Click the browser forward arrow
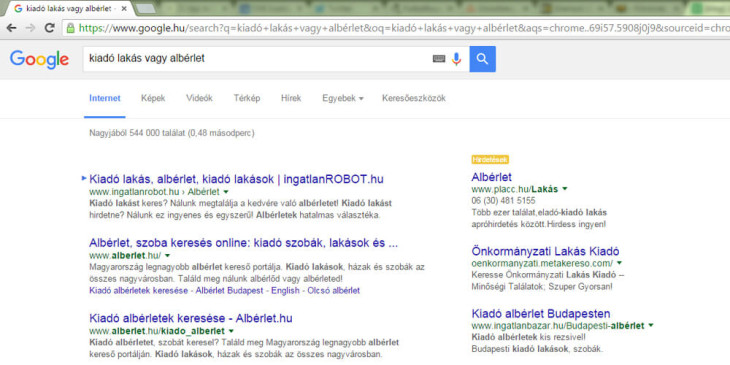The width and height of the screenshot is (730, 365). (x=30, y=28)
